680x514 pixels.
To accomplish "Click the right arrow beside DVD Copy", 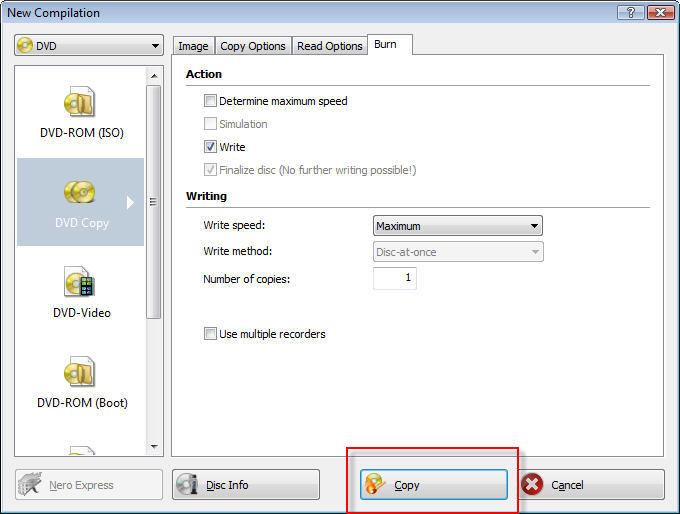I will point(130,202).
